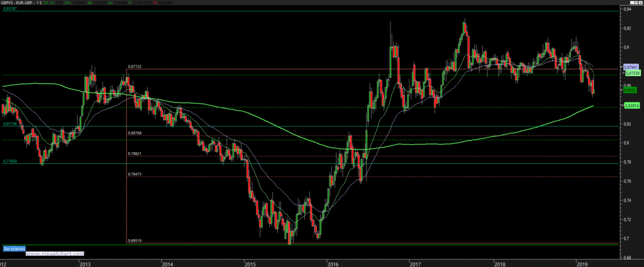Click the 0.87722 Fibonacci level label
The height and width of the screenshot is (267, 644).
point(135,66)
